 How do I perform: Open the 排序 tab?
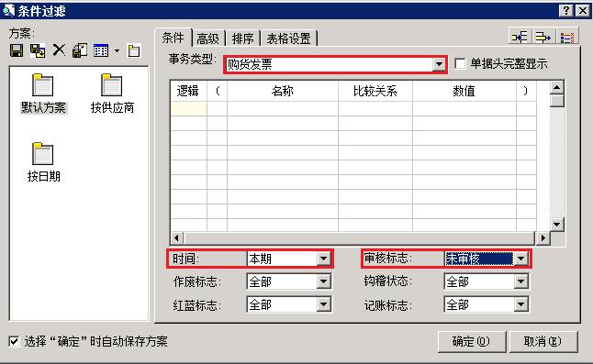pos(242,39)
